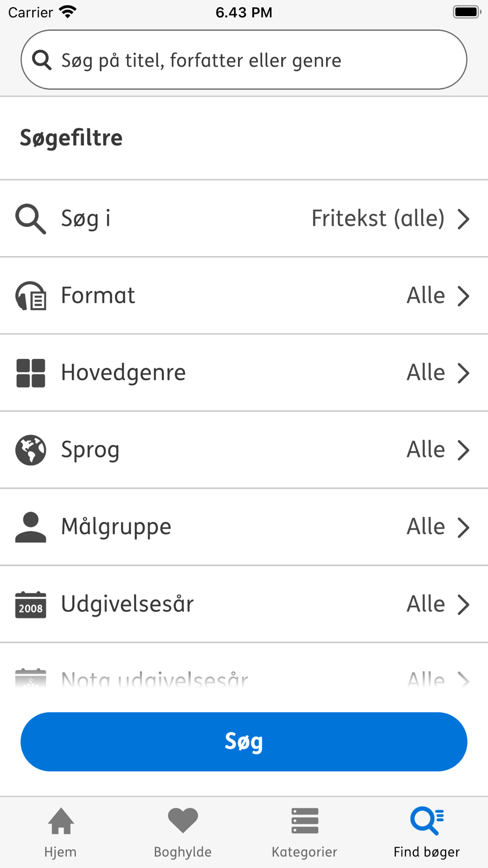Switch to the Boghylde tab
This screenshot has width=488, height=868.
[183, 832]
